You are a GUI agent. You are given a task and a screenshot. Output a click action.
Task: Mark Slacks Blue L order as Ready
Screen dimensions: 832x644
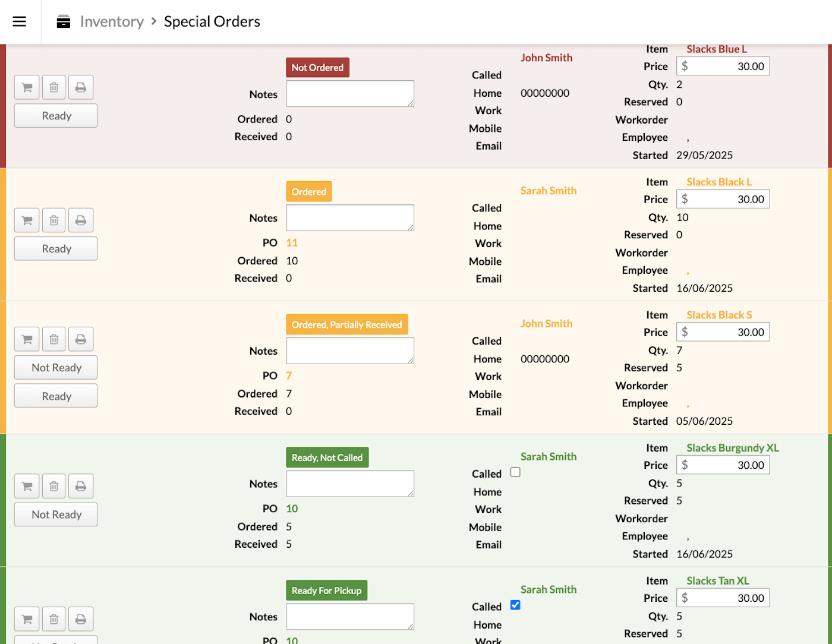[x=56, y=116]
